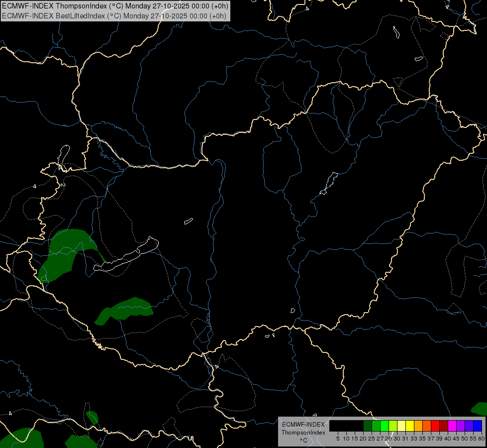Click the legend tick label 25
This screenshot has width=487, height=448.
tap(372, 439)
